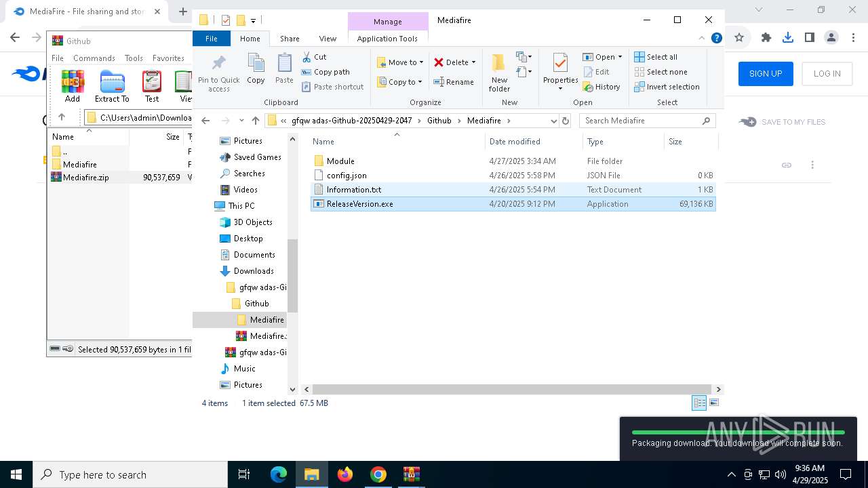Click Github in the address breadcrumb
Viewport: 868px width, 488px height.
coord(439,121)
